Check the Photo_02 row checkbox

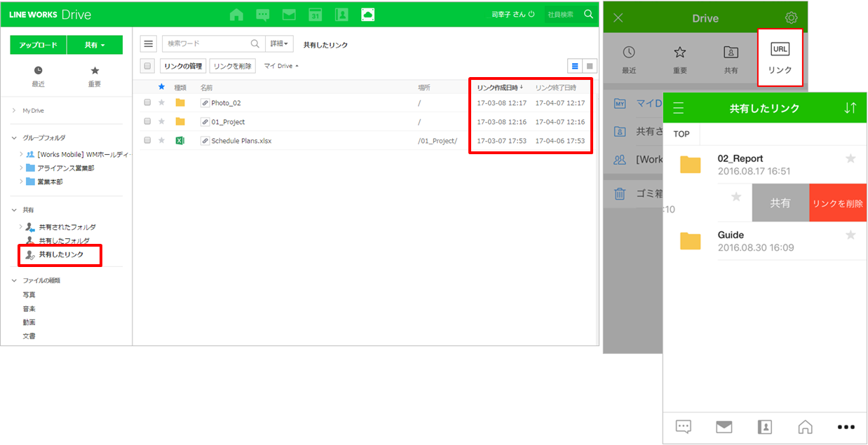coord(147,102)
